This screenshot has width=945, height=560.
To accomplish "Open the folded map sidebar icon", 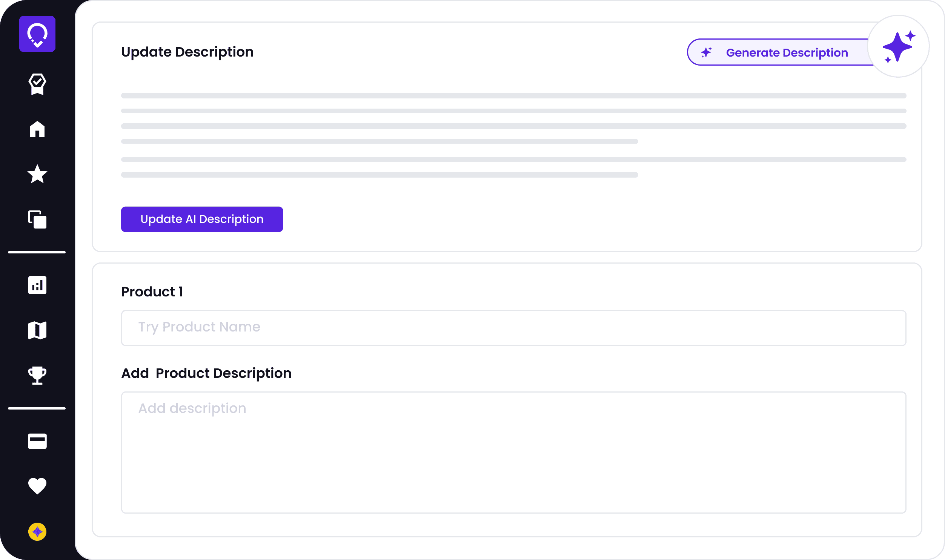I will (37, 330).
